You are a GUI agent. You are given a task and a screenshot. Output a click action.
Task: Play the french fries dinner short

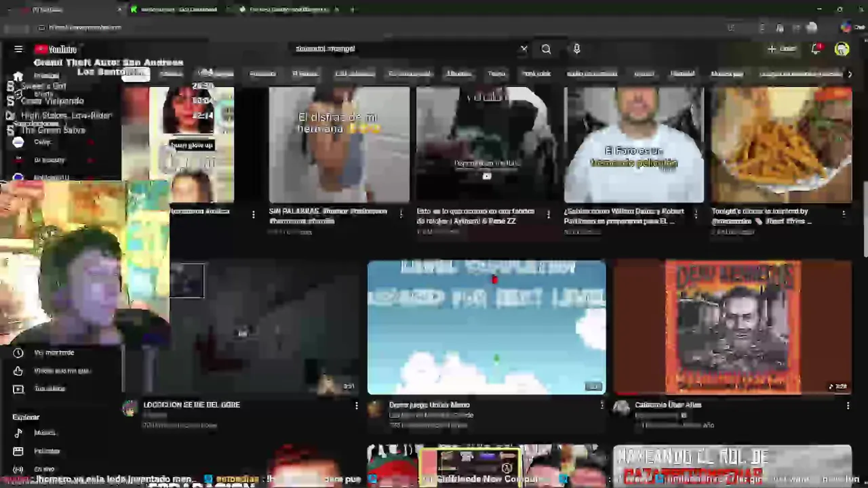[x=782, y=144]
